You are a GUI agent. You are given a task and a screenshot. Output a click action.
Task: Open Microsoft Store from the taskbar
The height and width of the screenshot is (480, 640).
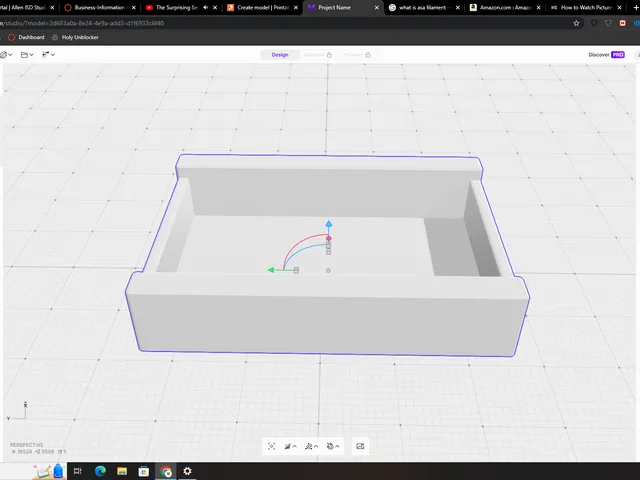(144, 471)
